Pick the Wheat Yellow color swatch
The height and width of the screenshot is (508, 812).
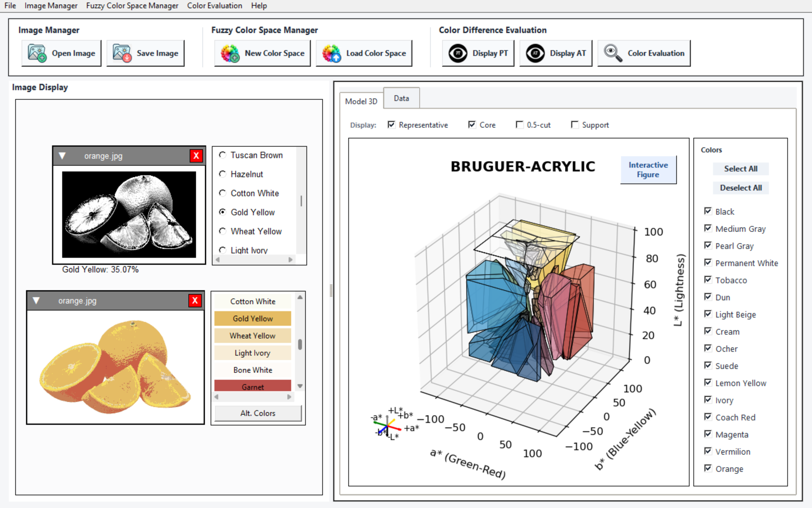tap(252, 336)
